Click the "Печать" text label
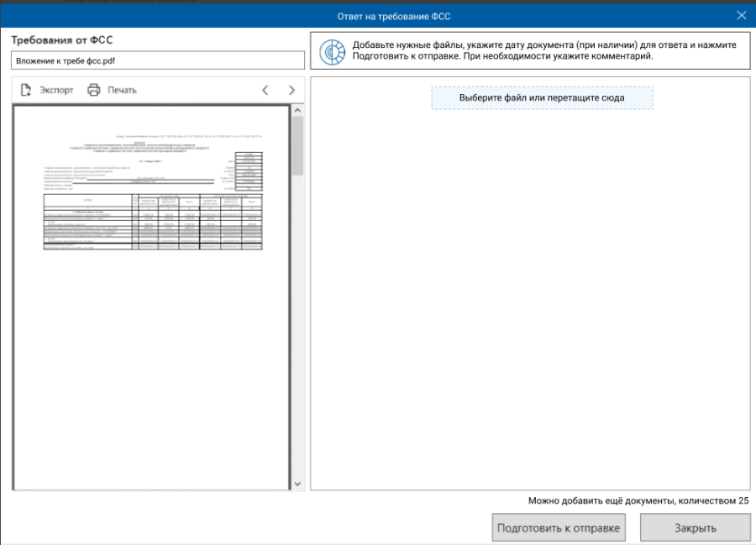Image resolution: width=756 pixels, height=545 pixels. pyautogui.click(x=122, y=90)
